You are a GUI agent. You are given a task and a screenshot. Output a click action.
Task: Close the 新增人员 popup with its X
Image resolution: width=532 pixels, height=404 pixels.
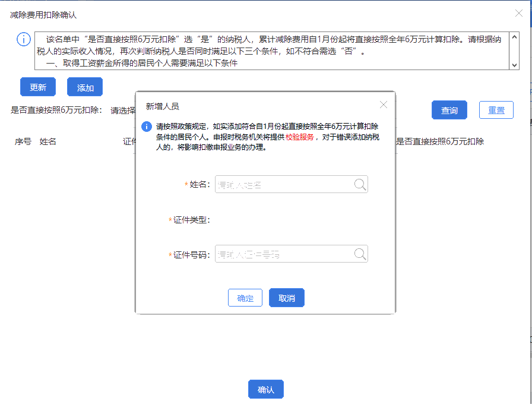383,104
